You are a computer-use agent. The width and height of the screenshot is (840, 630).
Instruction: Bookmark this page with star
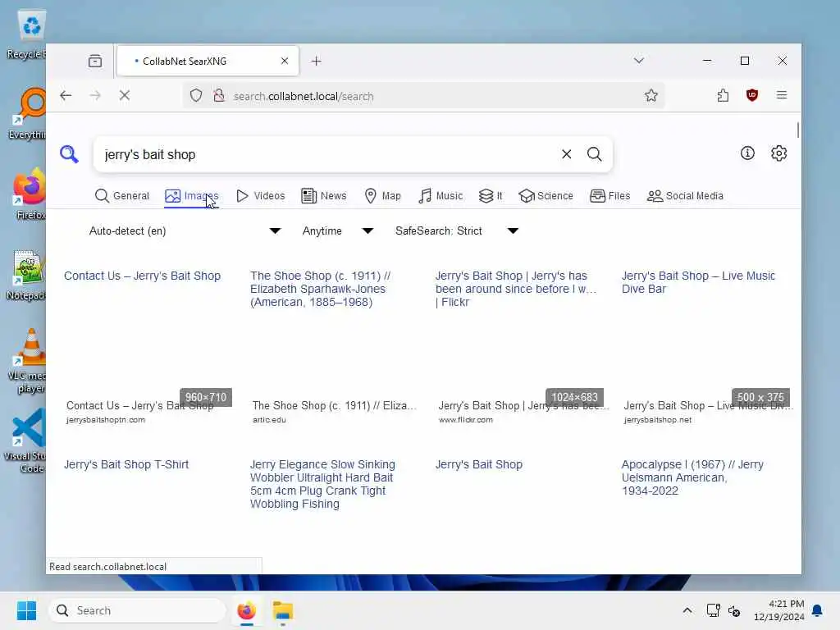(651, 95)
